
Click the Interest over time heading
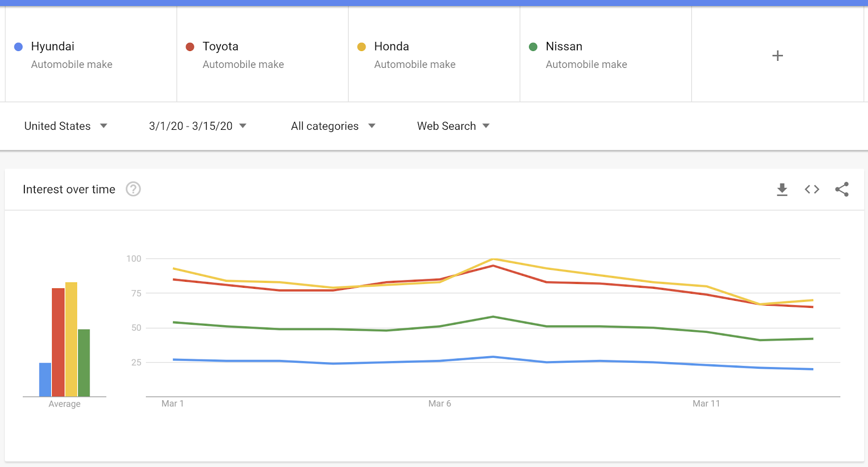coord(69,190)
